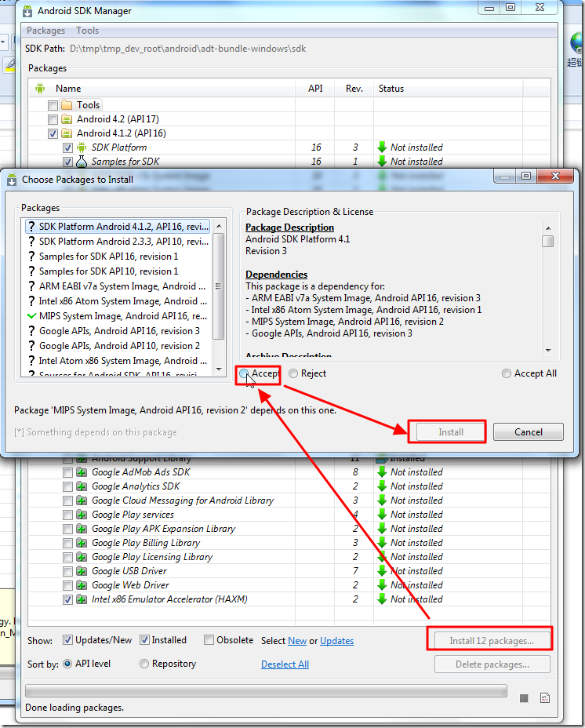Untick Intel x86 Emulator Accelerator (HAXM) checkbox
This screenshot has height=728, width=585.
coord(67,600)
